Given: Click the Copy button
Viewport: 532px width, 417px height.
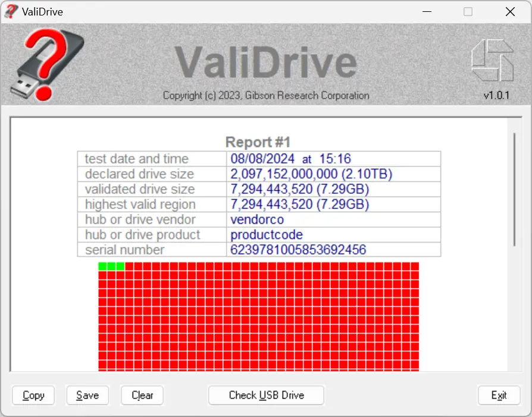Looking at the screenshot, I should (33, 395).
